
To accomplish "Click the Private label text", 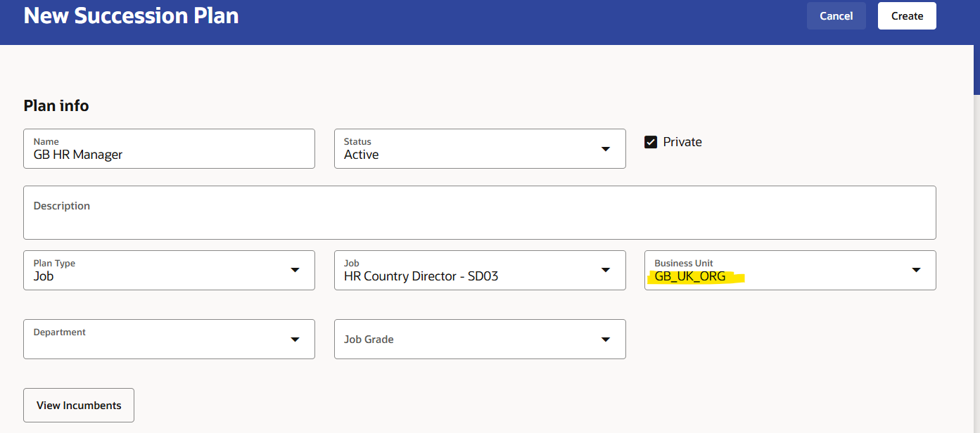I will pos(682,142).
